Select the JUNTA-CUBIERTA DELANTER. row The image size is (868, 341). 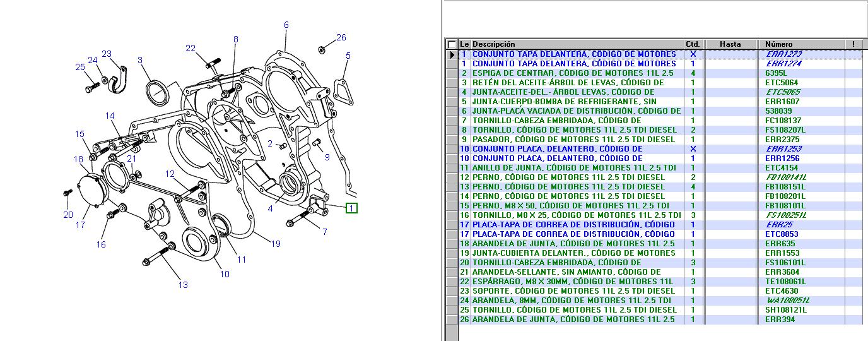click(573, 253)
